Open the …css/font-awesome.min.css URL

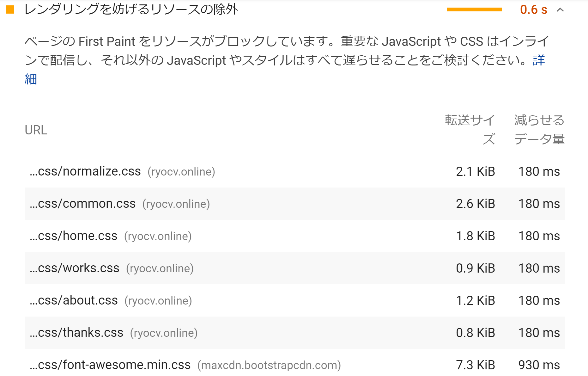[x=110, y=365]
